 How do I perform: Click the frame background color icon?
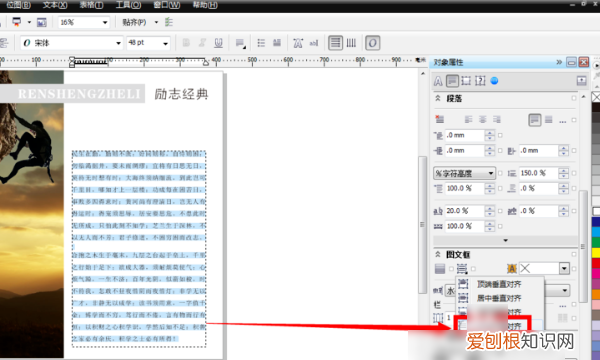(440, 269)
